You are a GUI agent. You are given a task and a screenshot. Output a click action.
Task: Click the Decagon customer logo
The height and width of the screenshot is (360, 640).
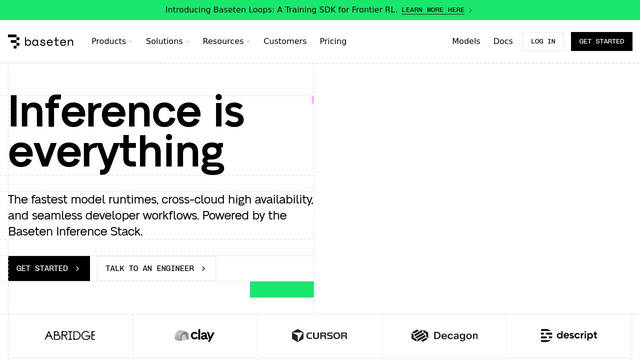point(444,336)
